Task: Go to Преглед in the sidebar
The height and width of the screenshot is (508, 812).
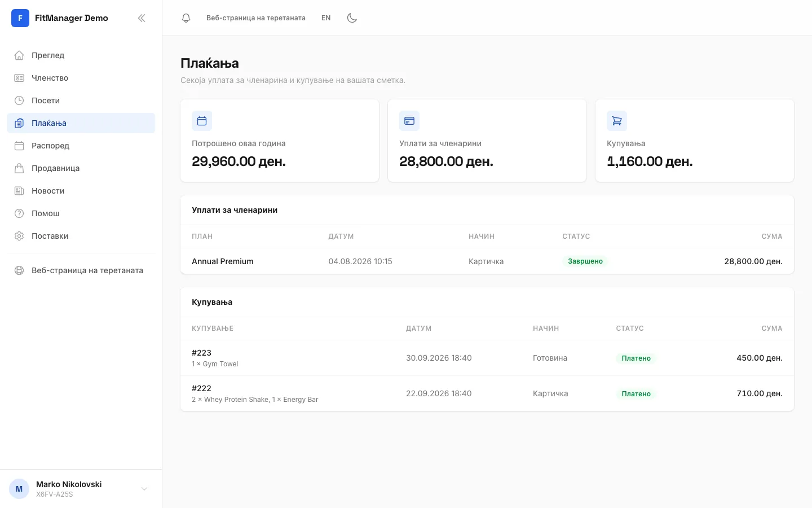Action: (81, 55)
